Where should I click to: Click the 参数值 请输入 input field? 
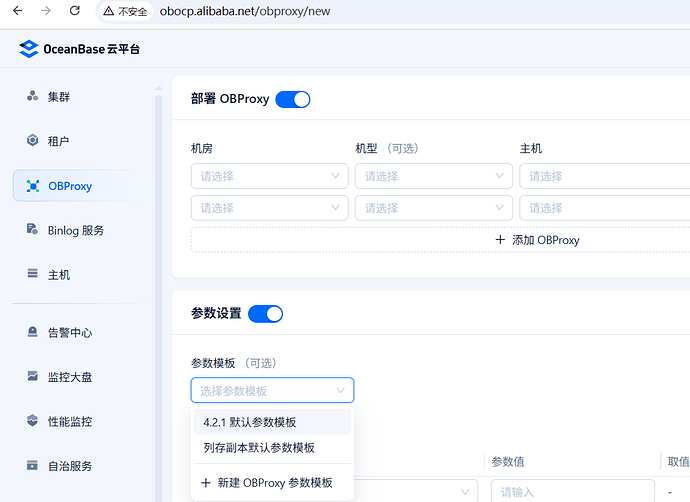coord(573,491)
